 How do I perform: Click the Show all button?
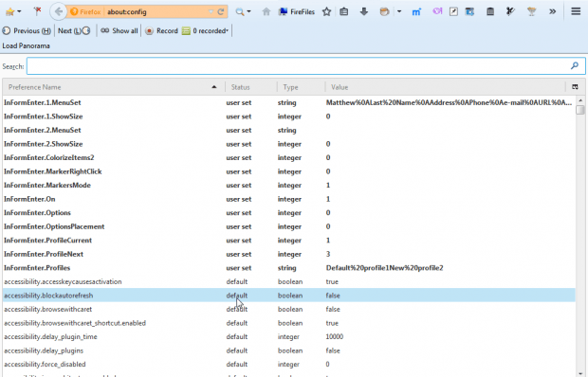click(x=119, y=30)
